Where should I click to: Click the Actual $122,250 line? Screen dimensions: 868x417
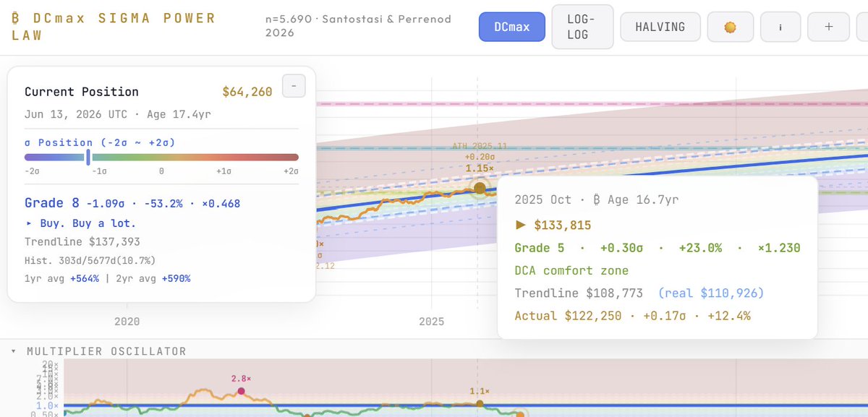(633, 316)
